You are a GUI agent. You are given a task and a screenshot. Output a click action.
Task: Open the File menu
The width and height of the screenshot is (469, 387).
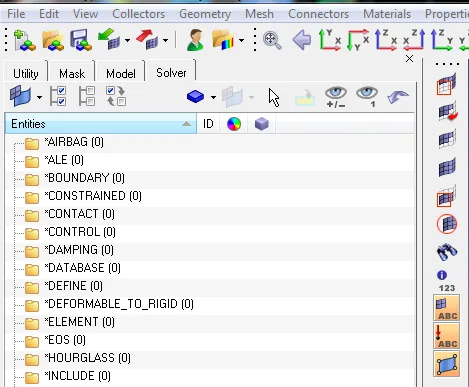(16, 14)
